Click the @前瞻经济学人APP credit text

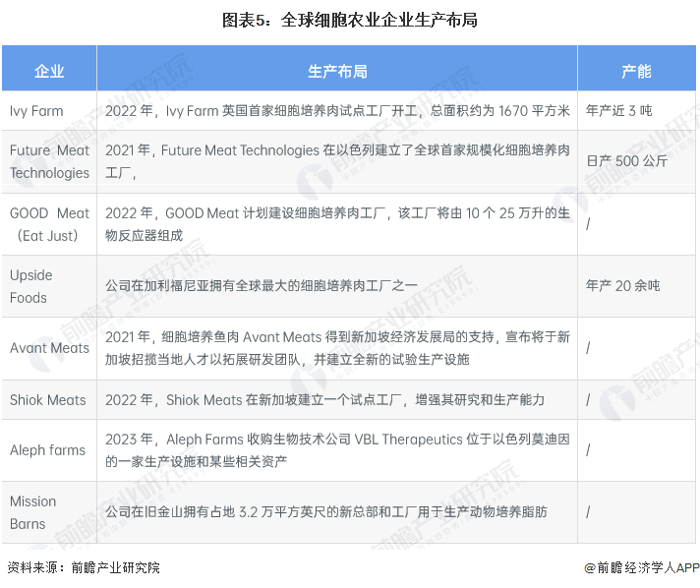[642, 567]
